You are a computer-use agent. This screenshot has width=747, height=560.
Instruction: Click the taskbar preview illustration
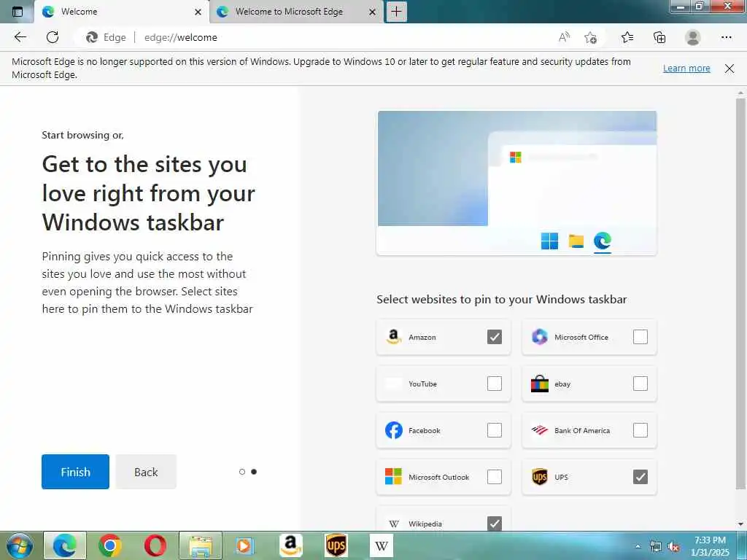pos(517,183)
